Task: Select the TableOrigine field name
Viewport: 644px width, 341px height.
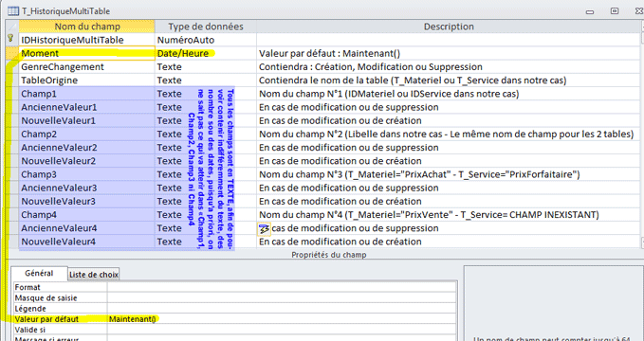Action: click(x=87, y=80)
